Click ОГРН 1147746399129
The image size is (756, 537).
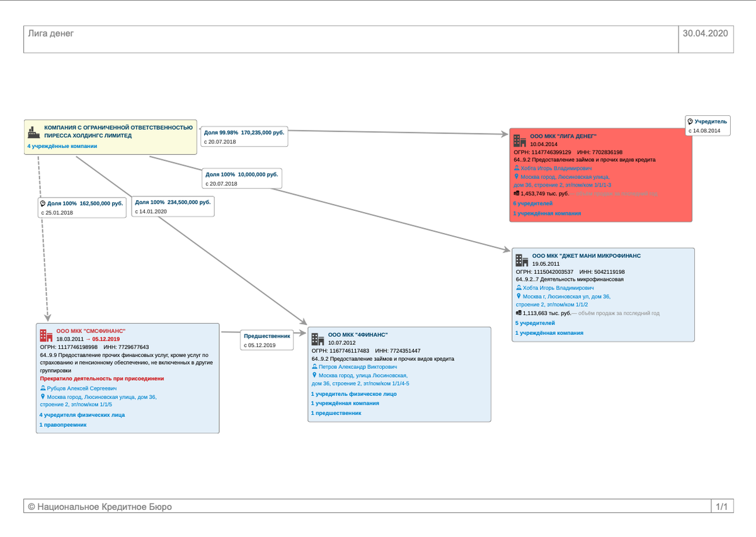[x=542, y=152]
